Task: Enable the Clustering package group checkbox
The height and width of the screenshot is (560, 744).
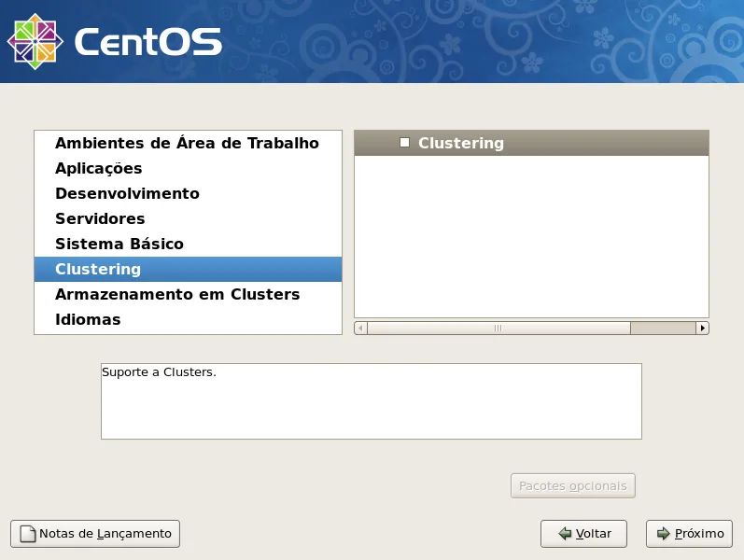Action: [405, 143]
